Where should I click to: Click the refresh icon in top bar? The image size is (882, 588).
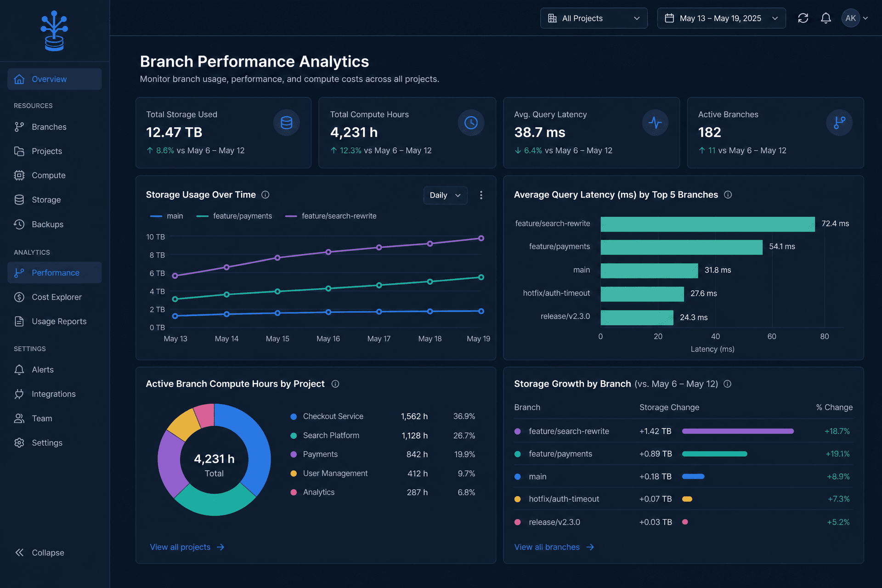803,18
